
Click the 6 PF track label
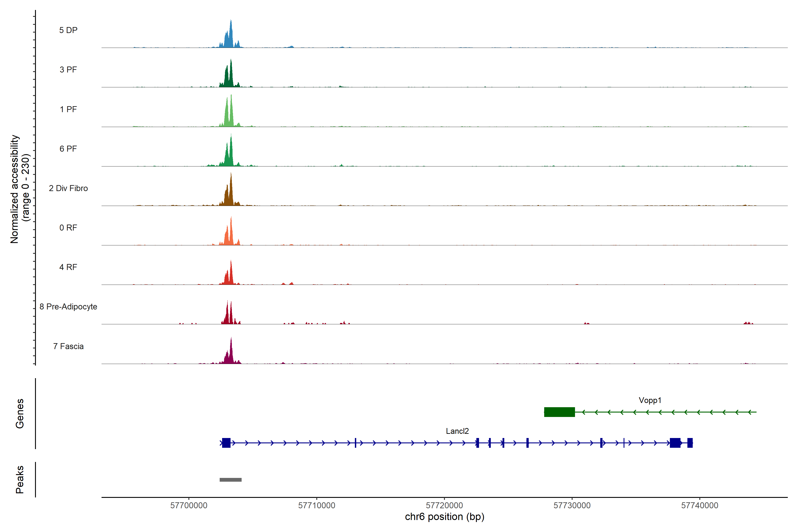pyautogui.click(x=68, y=149)
